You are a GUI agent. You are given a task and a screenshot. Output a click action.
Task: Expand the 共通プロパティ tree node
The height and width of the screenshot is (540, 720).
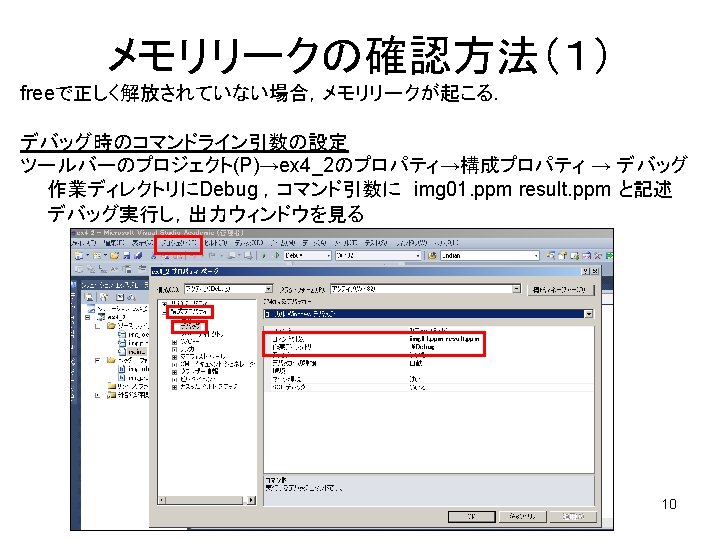[x=165, y=304]
